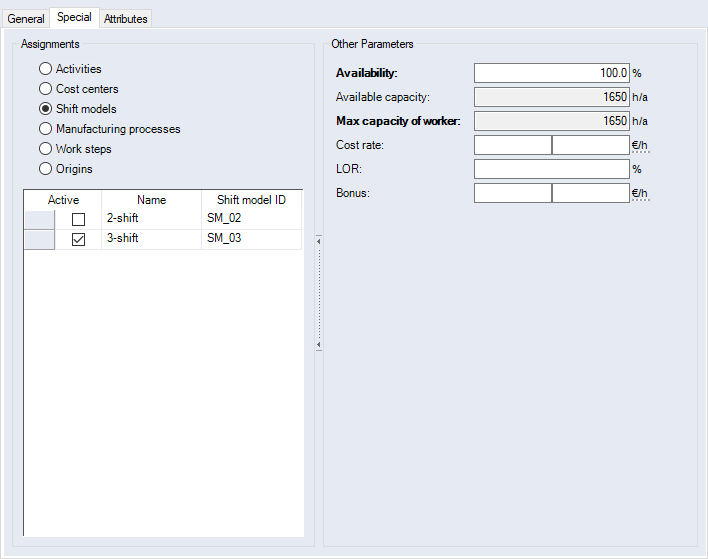
Task: Click the first Cost rate input box
Action: coord(512,145)
